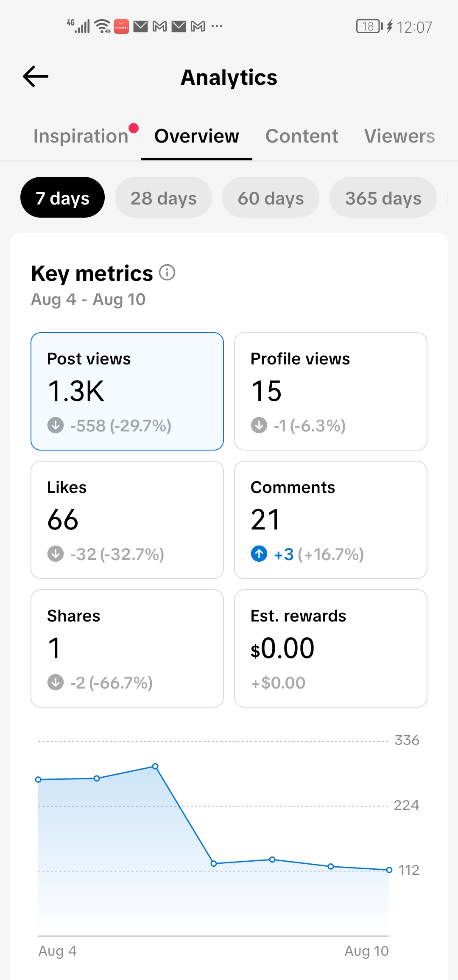The width and height of the screenshot is (458, 980).
Task: Tap the back arrow icon
Action: (36, 77)
